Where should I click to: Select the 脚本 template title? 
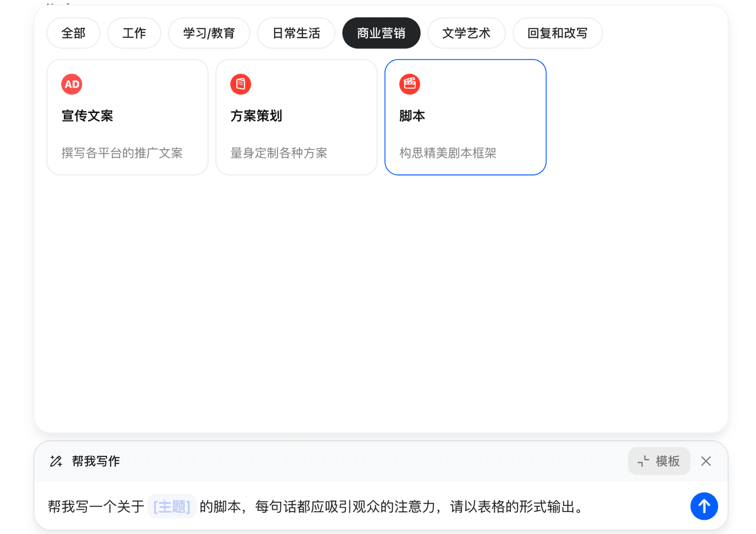point(412,116)
